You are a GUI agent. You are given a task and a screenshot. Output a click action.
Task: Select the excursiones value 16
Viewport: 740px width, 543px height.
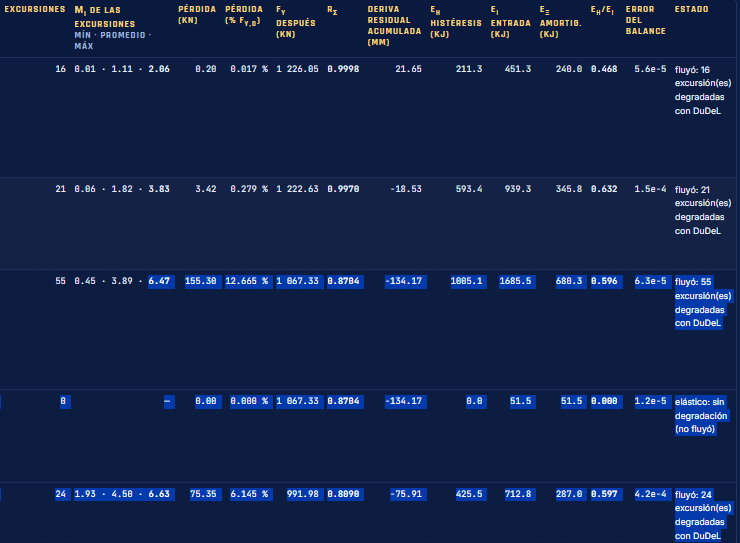coord(60,69)
